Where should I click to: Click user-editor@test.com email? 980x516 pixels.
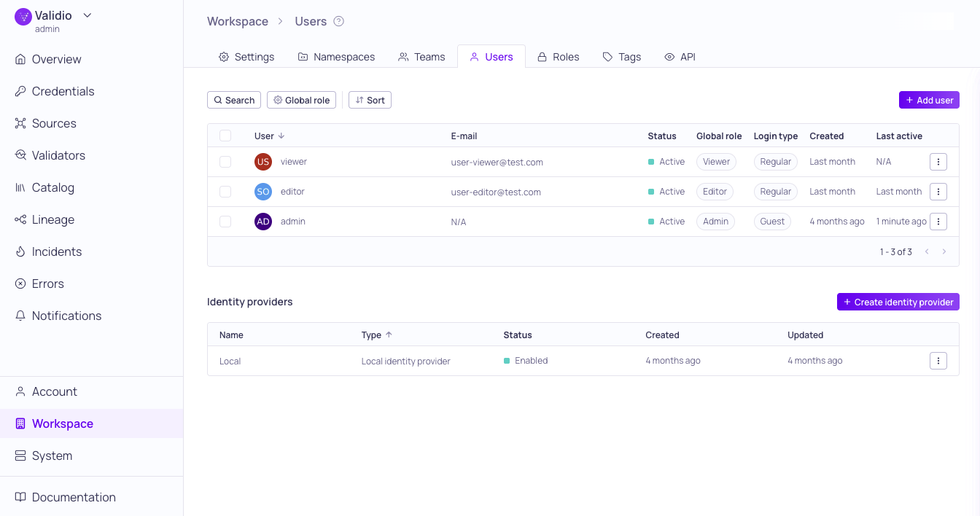pyautogui.click(x=496, y=192)
